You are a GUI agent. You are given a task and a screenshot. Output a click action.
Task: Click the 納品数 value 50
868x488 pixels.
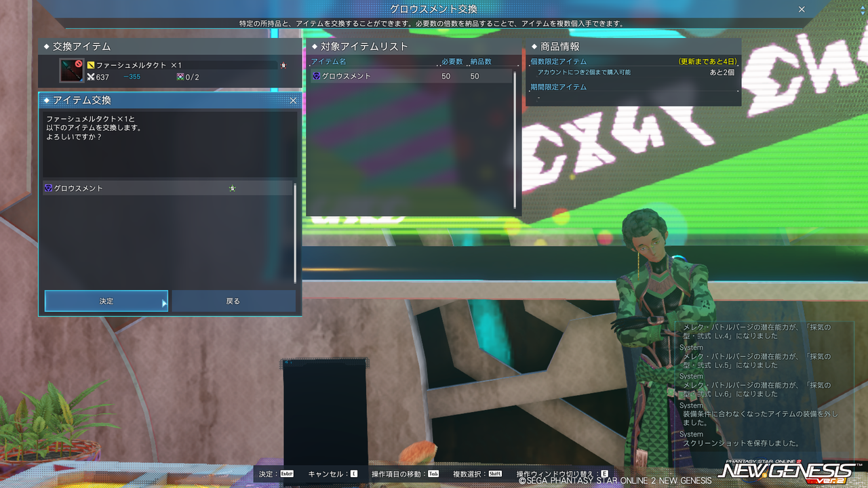pos(475,77)
